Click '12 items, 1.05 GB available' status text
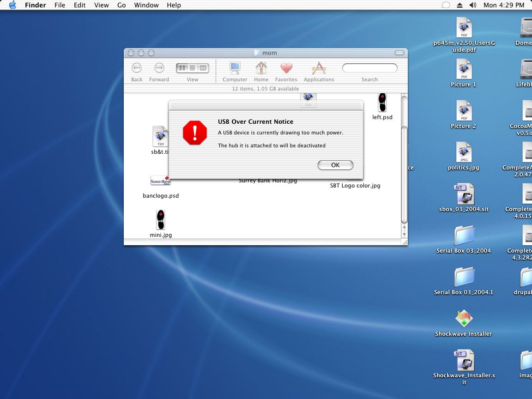This screenshot has height=399, width=532. pyautogui.click(x=266, y=89)
